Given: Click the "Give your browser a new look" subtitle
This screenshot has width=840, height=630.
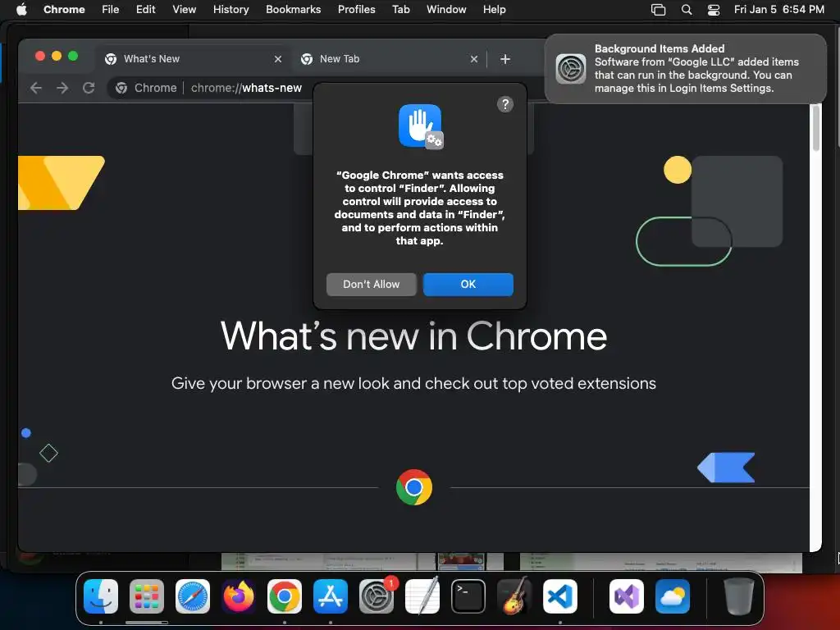Looking at the screenshot, I should 413,384.
